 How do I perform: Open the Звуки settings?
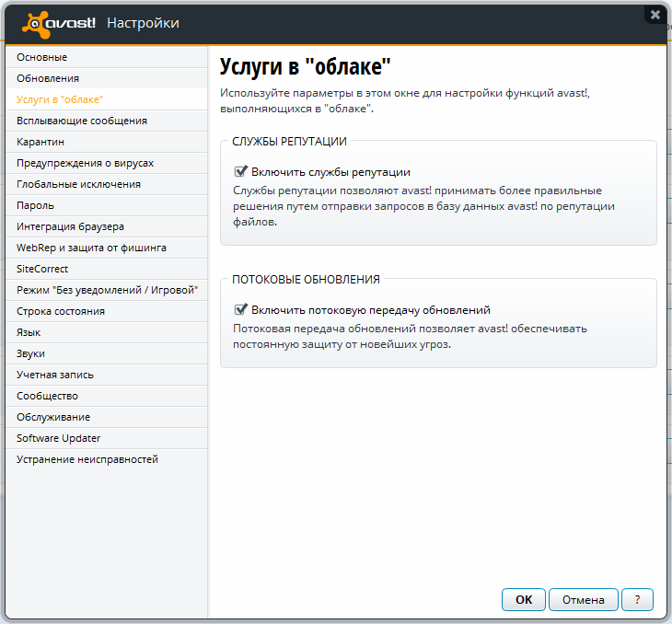point(107,353)
